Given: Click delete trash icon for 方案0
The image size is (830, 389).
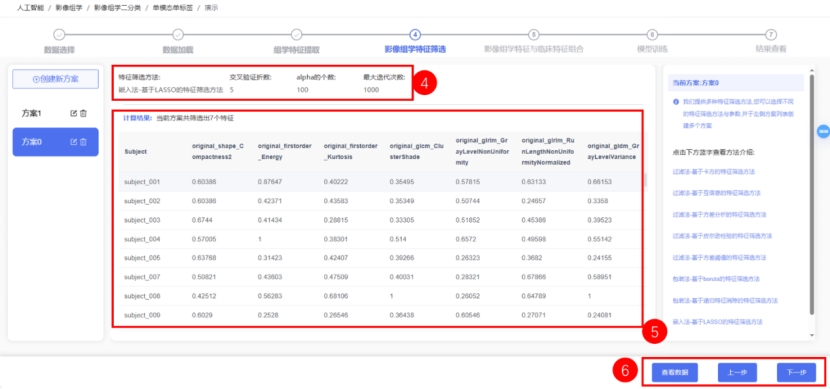Looking at the screenshot, I should (x=83, y=142).
